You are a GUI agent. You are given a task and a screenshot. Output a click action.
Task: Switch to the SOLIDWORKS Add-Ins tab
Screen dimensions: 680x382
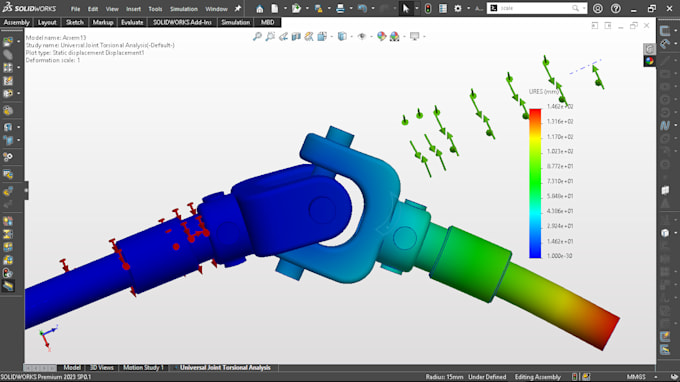[x=182, y=22]
